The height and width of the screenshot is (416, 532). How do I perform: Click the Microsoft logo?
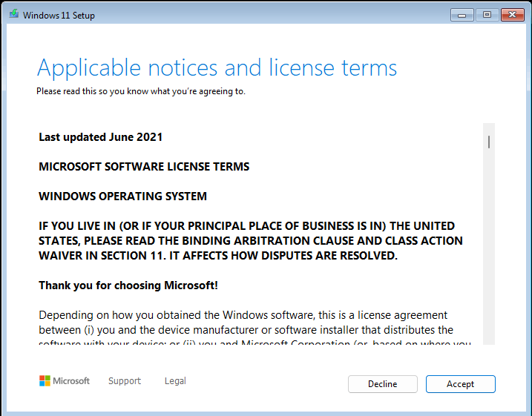65,380
